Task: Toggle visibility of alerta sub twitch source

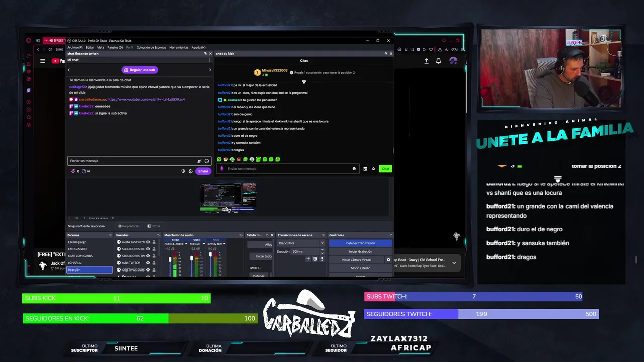Action: click(x=148, y=242)
